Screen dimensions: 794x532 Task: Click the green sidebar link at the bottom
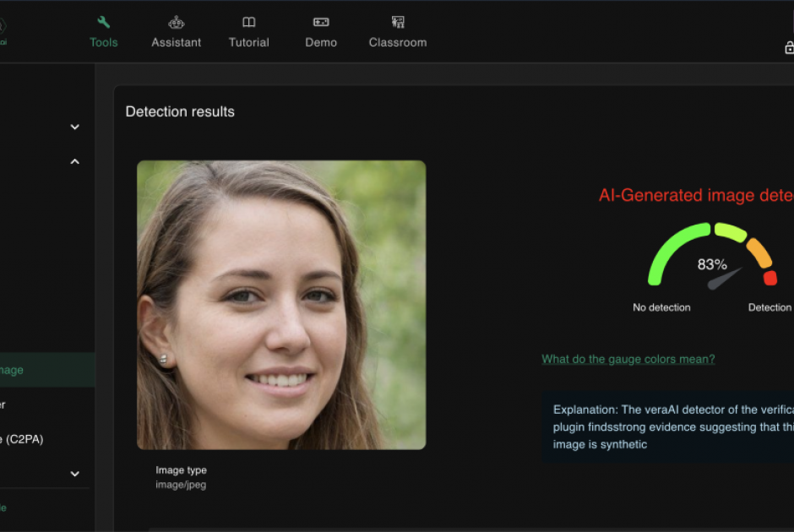click(x=3, y=508)
